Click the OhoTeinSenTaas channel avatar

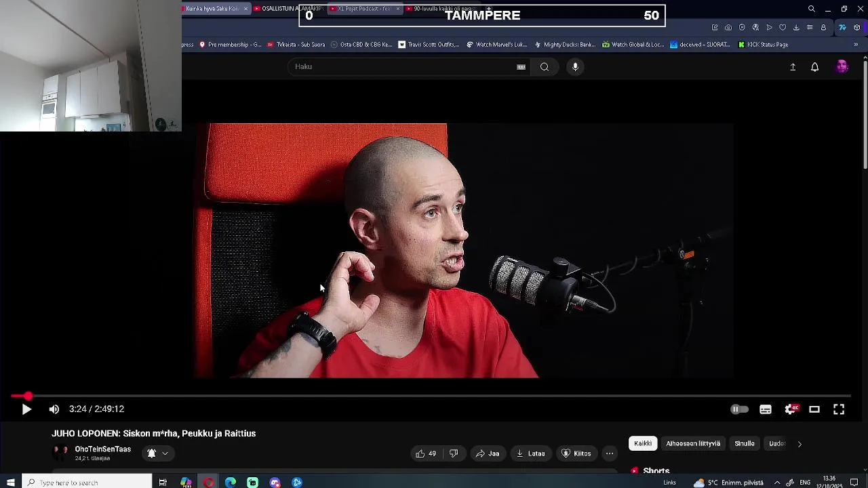tap(61, 453)
